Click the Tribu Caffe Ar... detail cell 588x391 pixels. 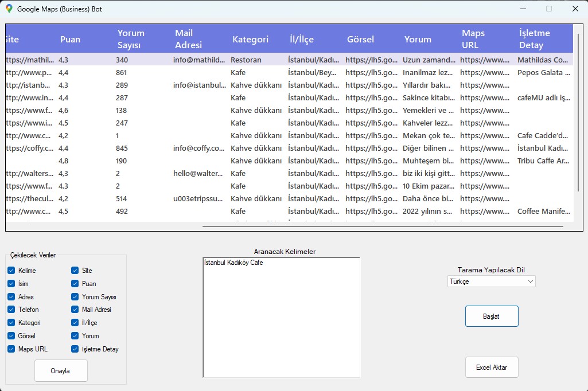[x=543, y=161]
